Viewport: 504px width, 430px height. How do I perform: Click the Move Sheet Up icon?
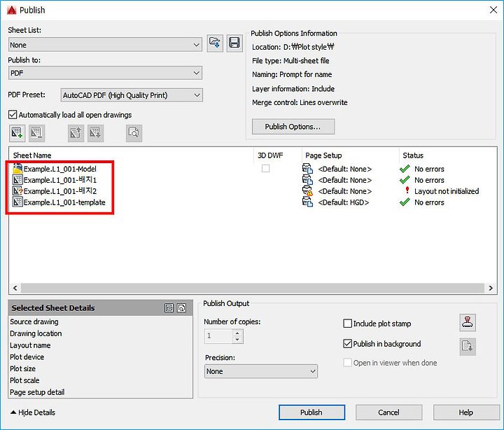pyautogui.click(x=76, y=133)
